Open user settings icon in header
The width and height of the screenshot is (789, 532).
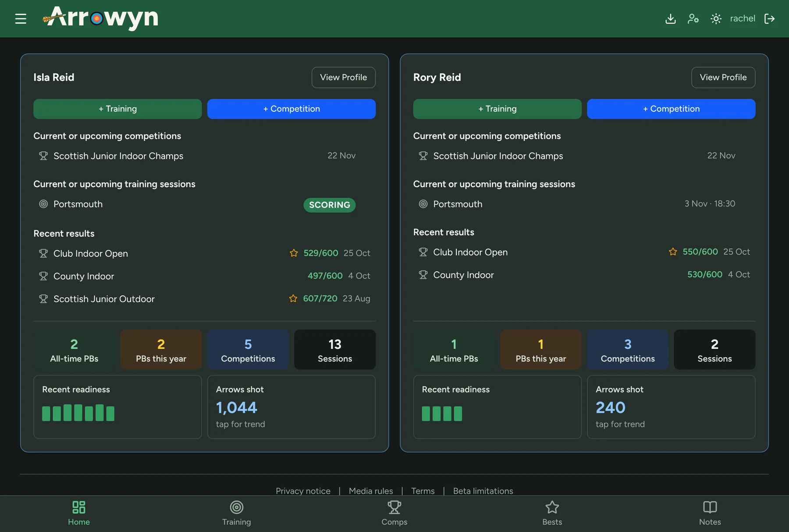click(x=693, y=18)
